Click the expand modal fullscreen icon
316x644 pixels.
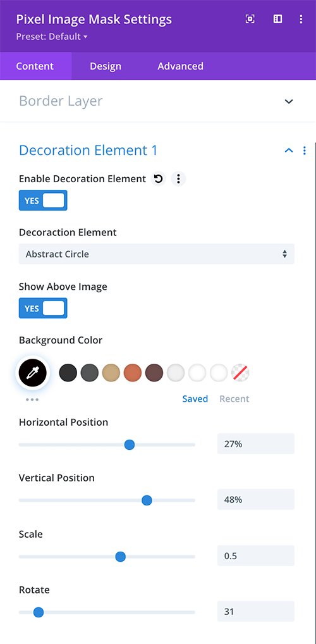250,19
